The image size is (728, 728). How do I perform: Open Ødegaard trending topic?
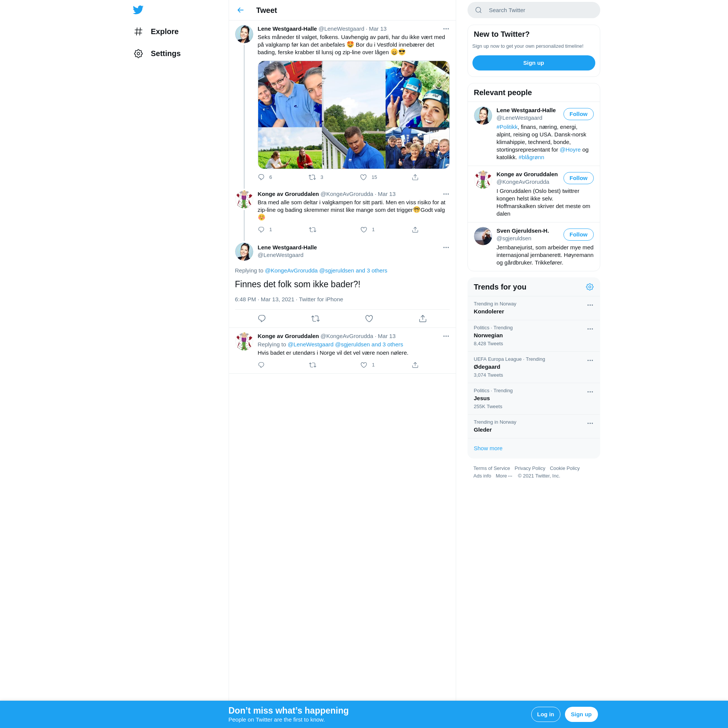533,367
